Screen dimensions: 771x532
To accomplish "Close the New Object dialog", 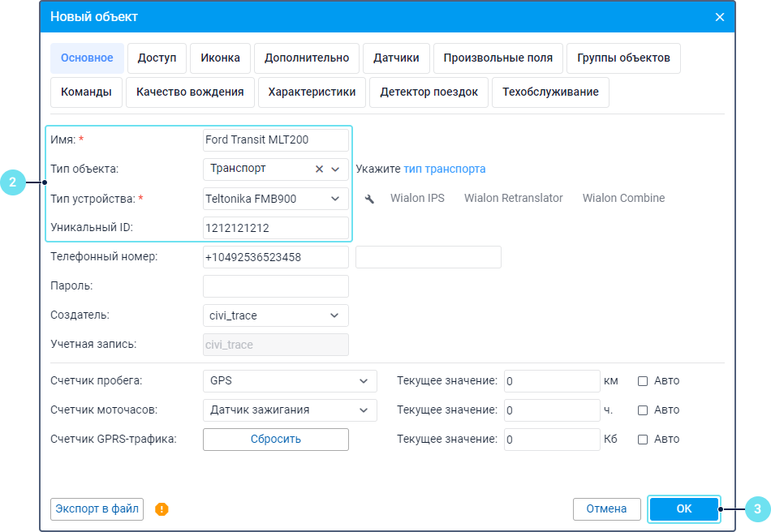I will (x=719, y=17).
